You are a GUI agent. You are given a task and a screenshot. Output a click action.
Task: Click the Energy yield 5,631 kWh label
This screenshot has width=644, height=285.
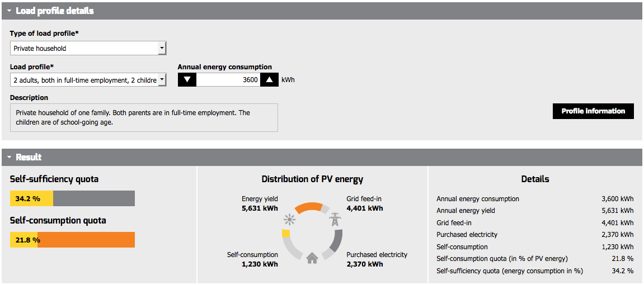tap(260, 203)
